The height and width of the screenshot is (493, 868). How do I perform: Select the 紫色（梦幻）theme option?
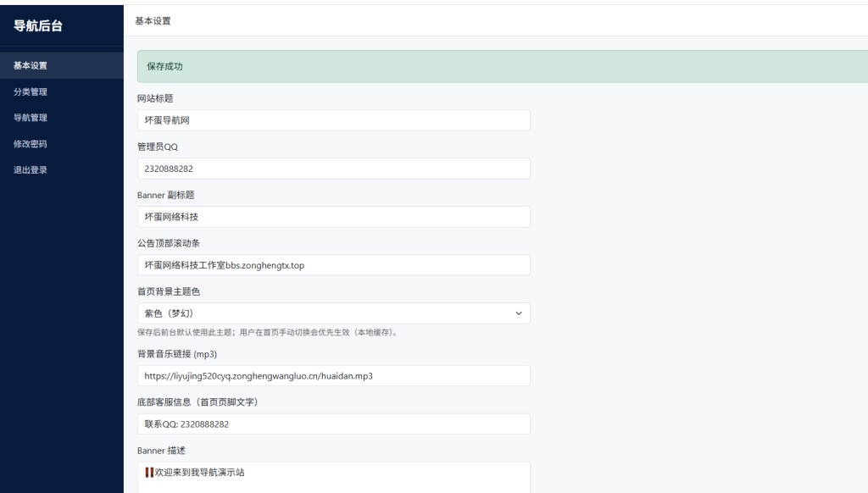click(332, 313)
